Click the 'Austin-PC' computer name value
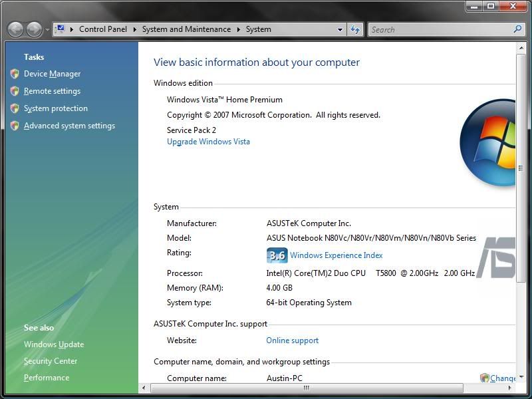The height and width of the screenshot is (399, 532). point(285,378)
